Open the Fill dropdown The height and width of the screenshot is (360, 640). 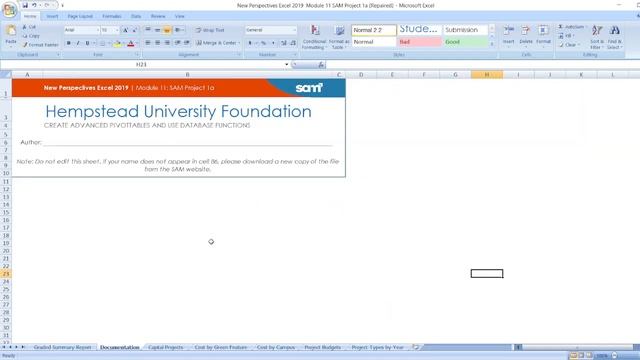[x=567, y=36]
